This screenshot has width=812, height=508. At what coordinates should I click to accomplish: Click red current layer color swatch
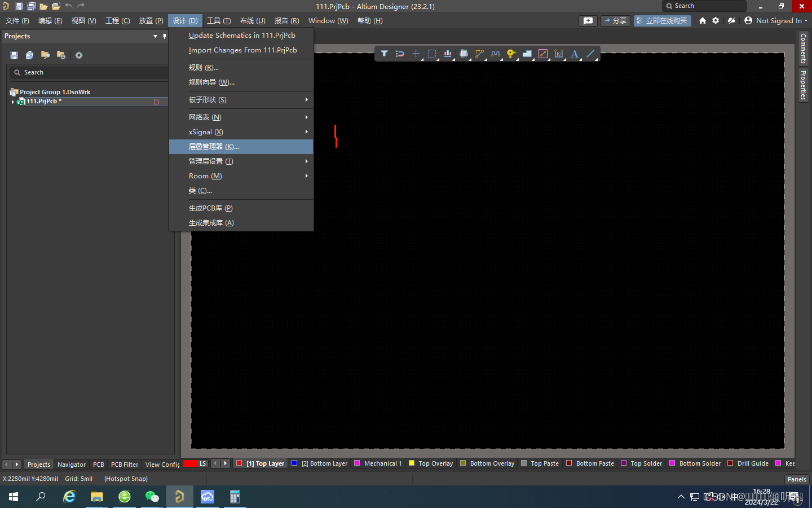[x=190, y=463]
